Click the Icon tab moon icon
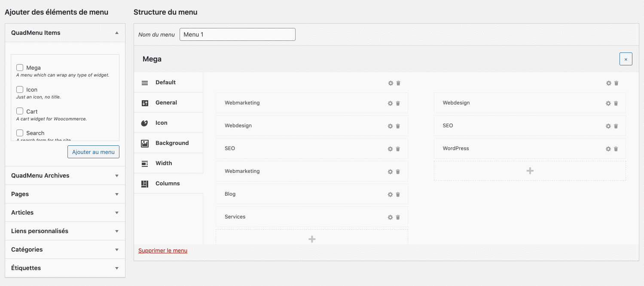The height and width of the screenshot is (286, 644). click(x=144, y=123)
